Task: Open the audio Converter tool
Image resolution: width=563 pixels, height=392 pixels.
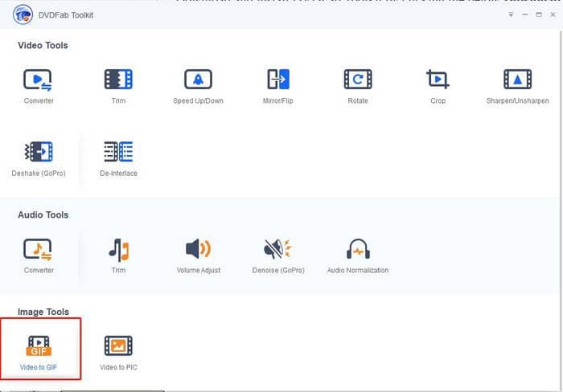Action: [x=38, y=250]
